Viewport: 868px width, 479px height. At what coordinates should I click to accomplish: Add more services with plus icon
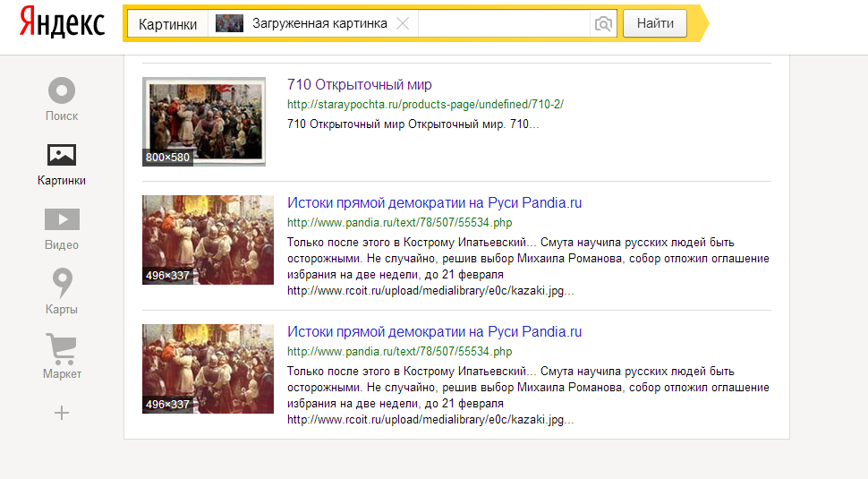(x=62, y=413)
